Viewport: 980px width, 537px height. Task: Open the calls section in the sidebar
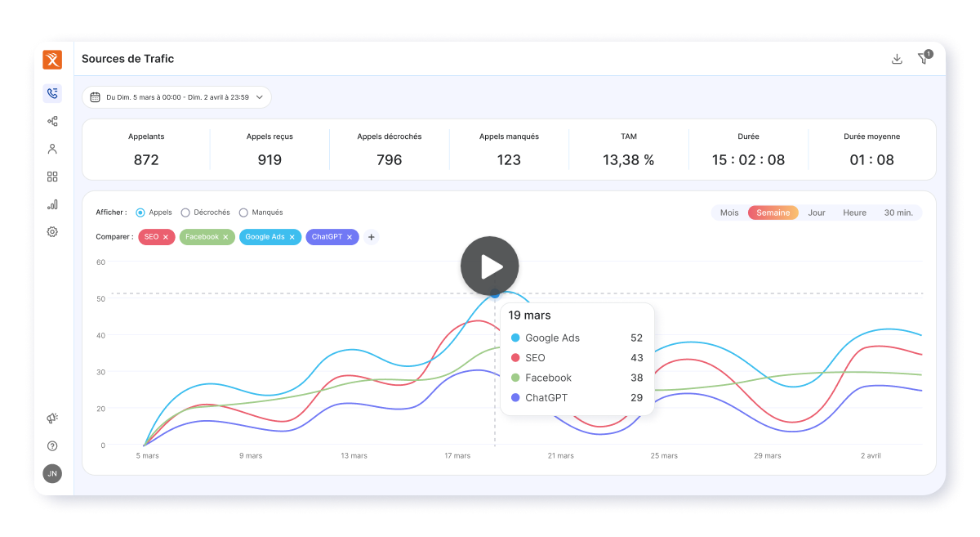tap(52, 93)
